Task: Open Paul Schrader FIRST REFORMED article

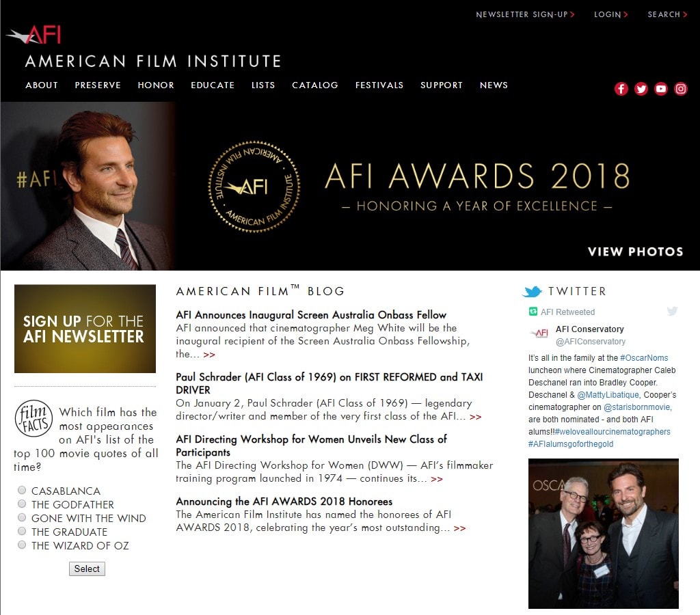Action: [329, 383]
